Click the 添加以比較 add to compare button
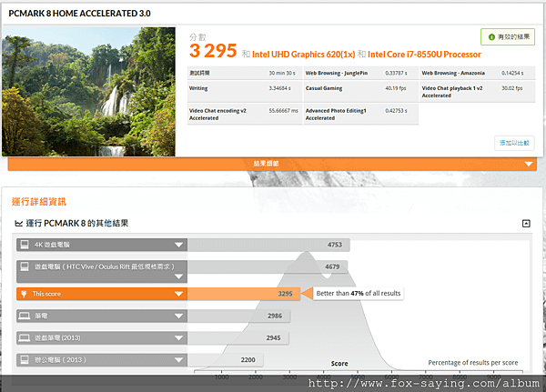This screenshot has width=546, height=392. click(514, 143)
